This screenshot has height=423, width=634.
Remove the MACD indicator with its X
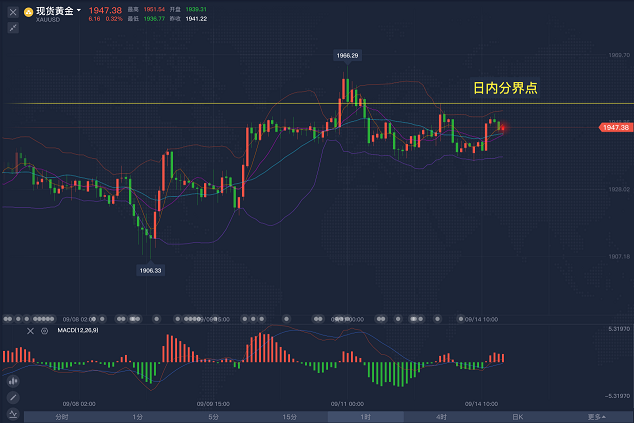pyautogui.click(x=30, y=330)
